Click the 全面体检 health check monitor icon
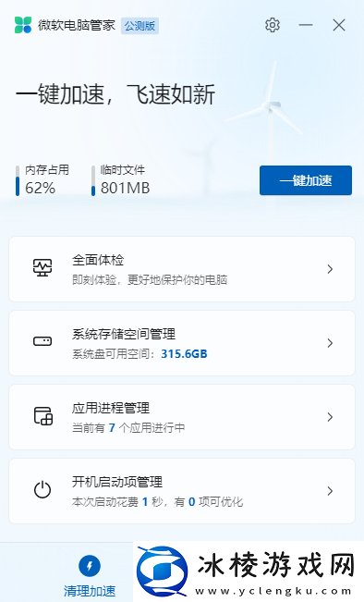The width and height of the screenshot is (364, 602). [42, 267]
